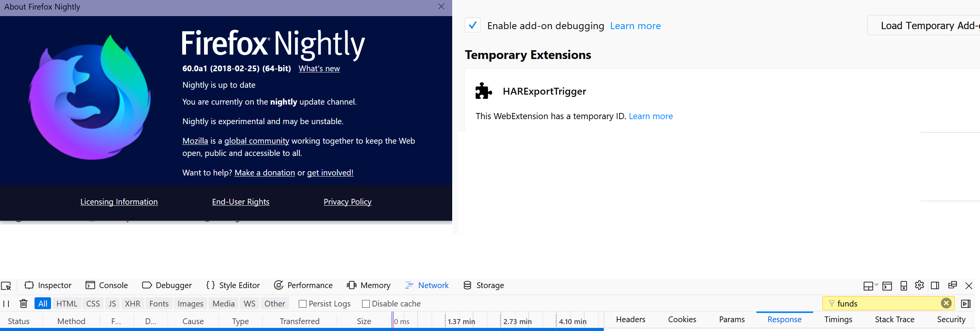This screenshot has width=980, height=331.
Task: Collapse the network details side panel
Action: [x=966, y=304]
